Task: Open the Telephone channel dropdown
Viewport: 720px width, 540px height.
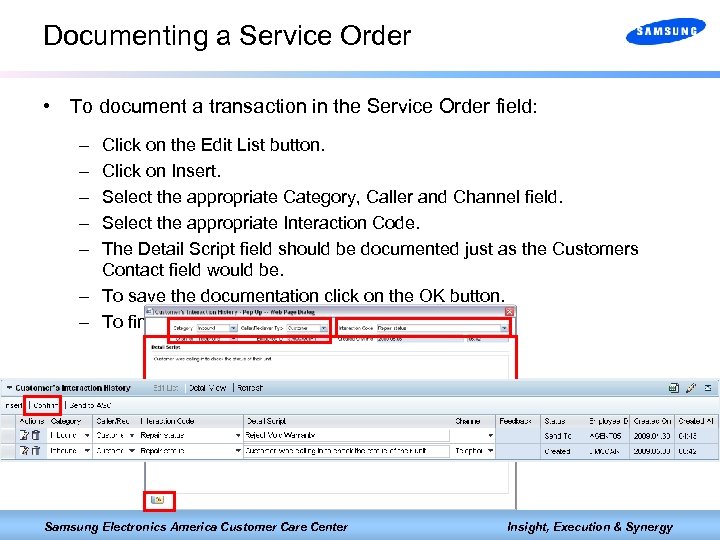Action: (490, 451)
